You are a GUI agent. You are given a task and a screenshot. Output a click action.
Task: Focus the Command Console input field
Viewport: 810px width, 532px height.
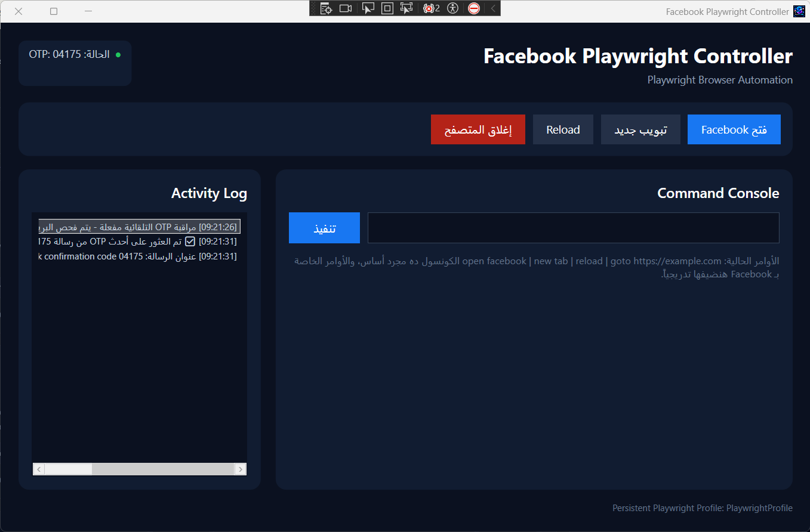coord(574,228)
